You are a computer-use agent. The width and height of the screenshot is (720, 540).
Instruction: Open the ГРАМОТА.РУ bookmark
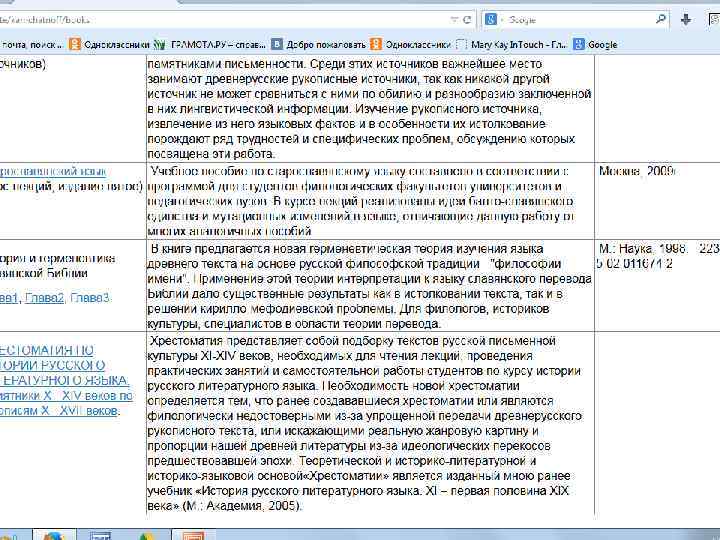210,45
